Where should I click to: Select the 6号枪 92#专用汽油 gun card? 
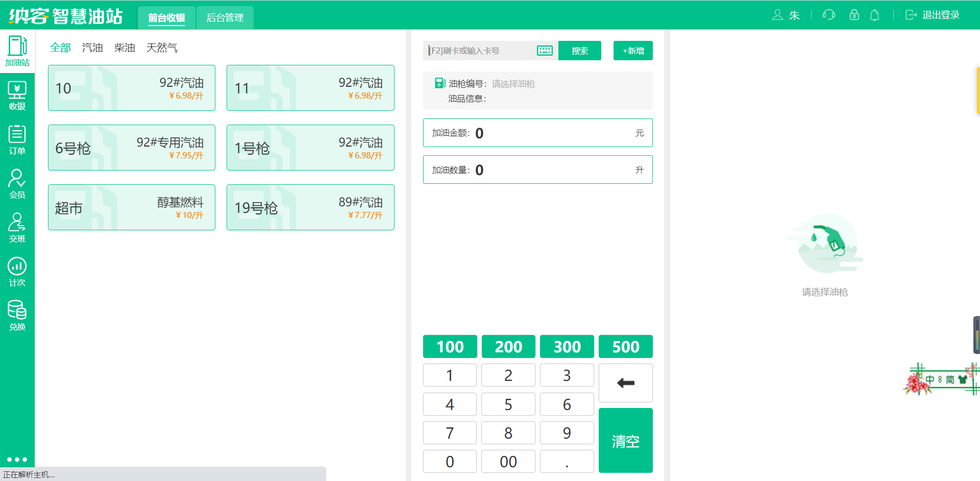132,148
